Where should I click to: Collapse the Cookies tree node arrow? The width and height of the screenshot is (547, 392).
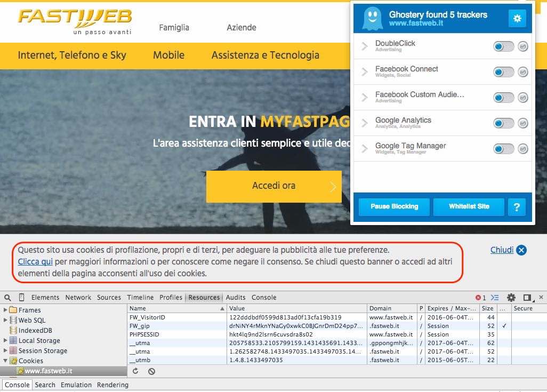click(5, 361)
